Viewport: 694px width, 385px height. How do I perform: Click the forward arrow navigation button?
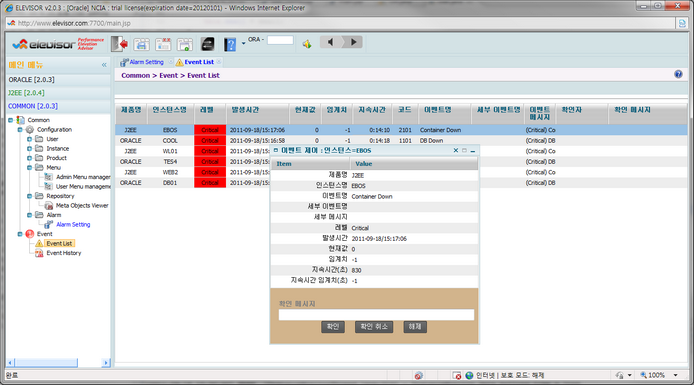353,42
